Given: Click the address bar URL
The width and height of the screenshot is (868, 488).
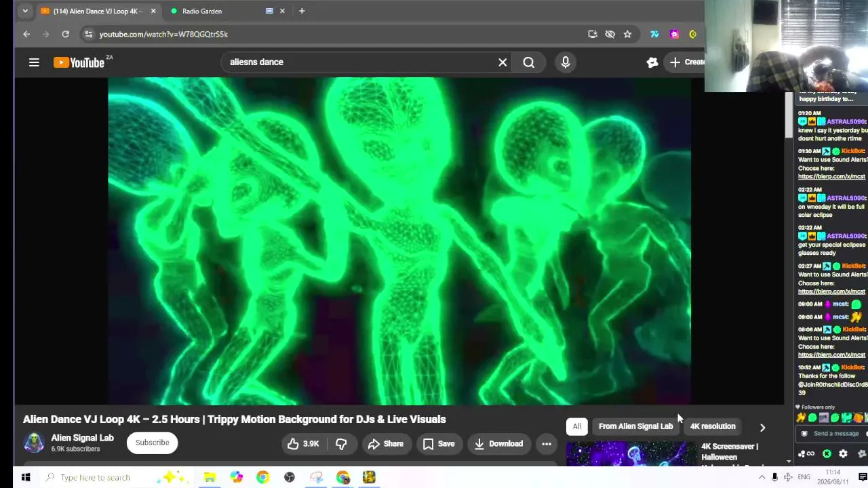Looking at the screenshot, I should (x=163, y=34).
